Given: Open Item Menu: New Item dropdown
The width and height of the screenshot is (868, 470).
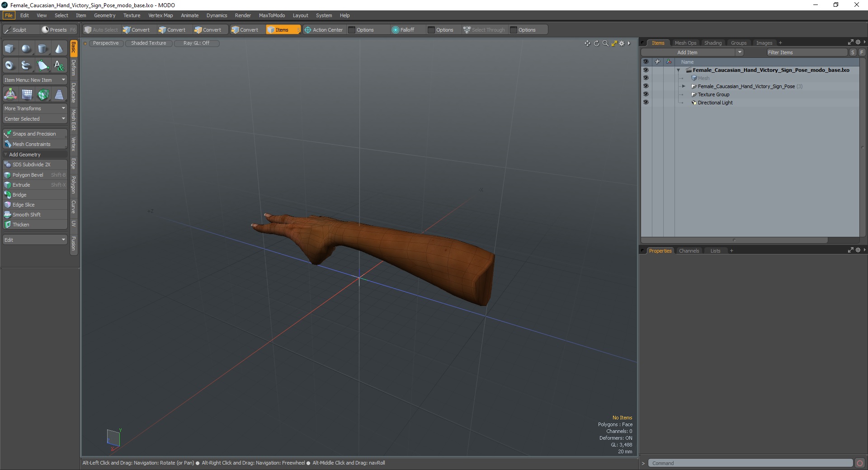Looking at the screenshot, I should [x=35, y=80].
